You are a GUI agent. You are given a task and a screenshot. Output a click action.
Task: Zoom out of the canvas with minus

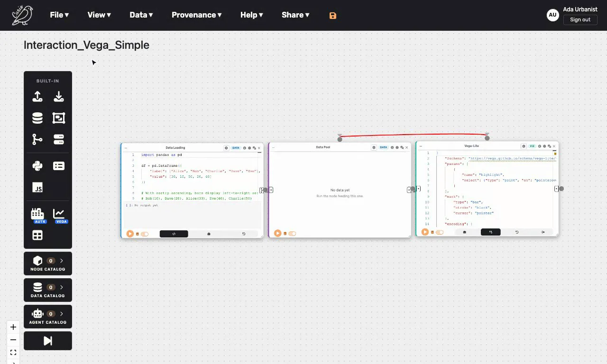(13, 340)
